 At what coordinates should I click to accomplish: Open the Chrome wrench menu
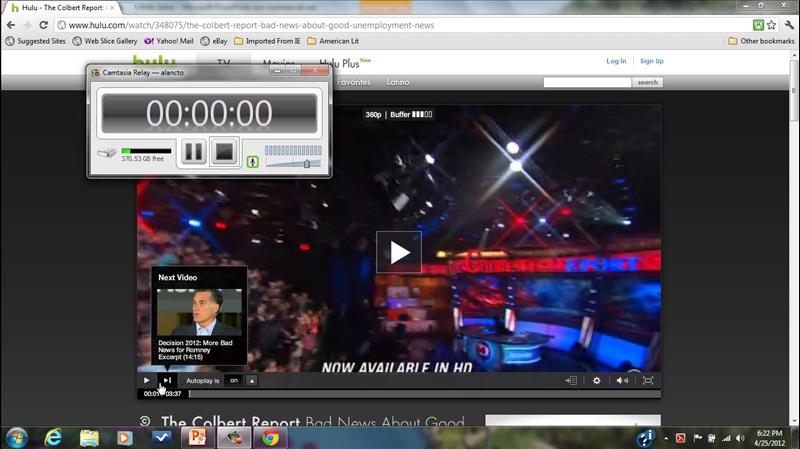pos(789,25)
